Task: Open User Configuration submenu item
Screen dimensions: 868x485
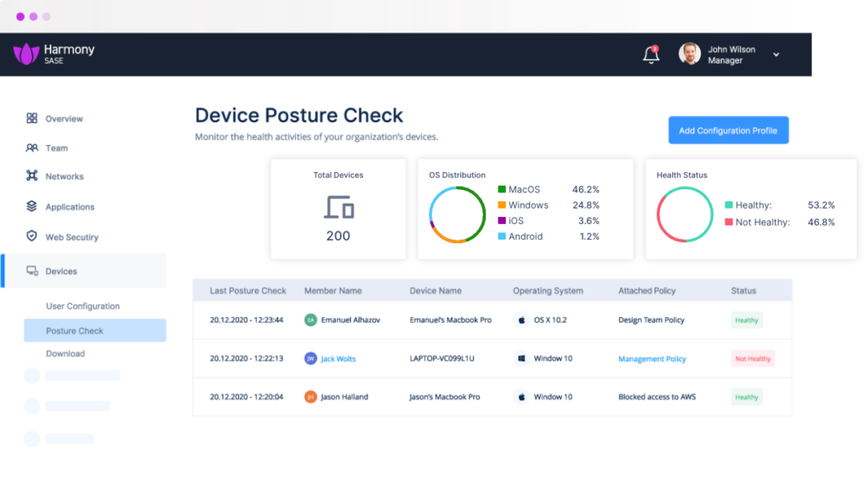Action: coord(82,306)
